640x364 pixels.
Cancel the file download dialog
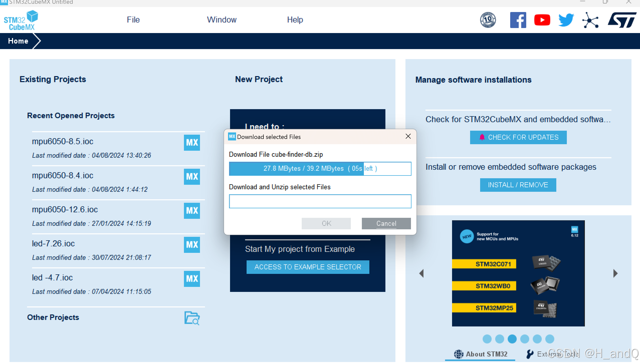coord(386,223)
